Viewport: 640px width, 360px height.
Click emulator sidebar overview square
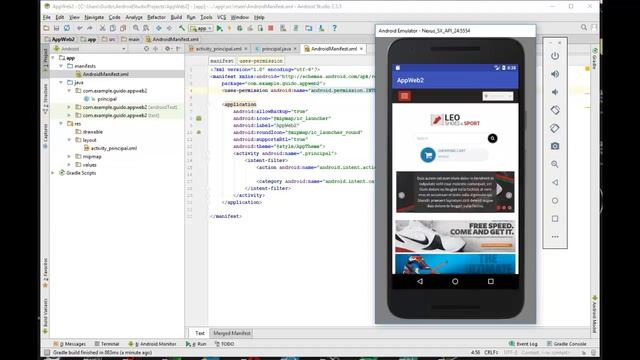tap(555, 219)
